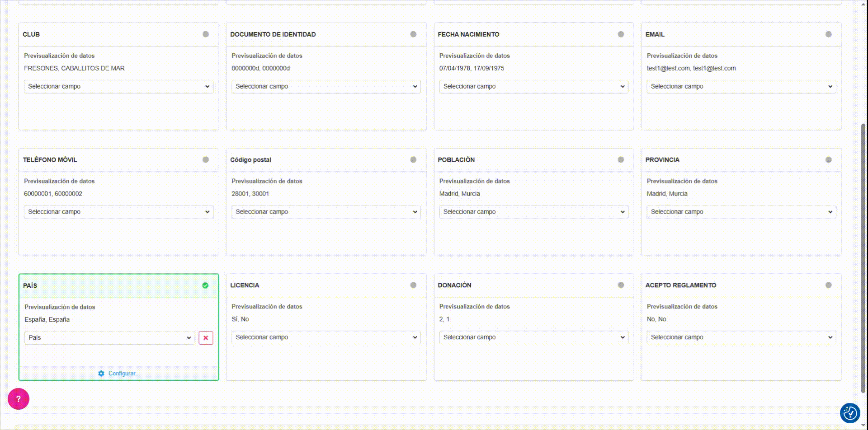
Task: Open the ACEPTO REGLAMENTO field dropdown
Action: point(741,337)
